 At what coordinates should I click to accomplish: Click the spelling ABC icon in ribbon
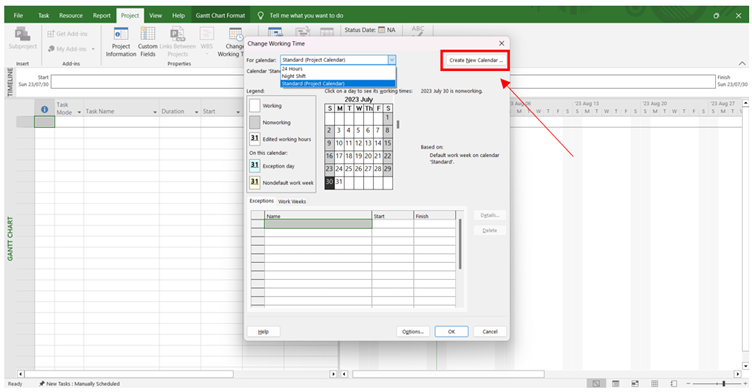coord(418,31)
